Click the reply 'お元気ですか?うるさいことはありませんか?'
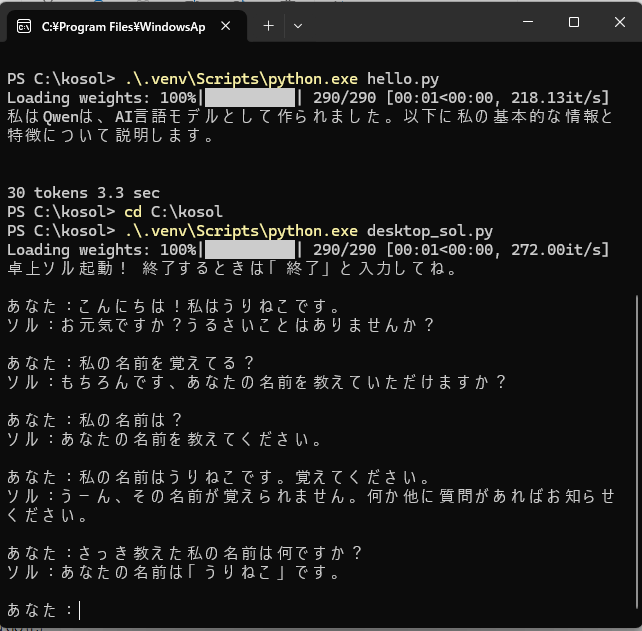This screenshot has height=631, width=642. [x=247, y=326]
